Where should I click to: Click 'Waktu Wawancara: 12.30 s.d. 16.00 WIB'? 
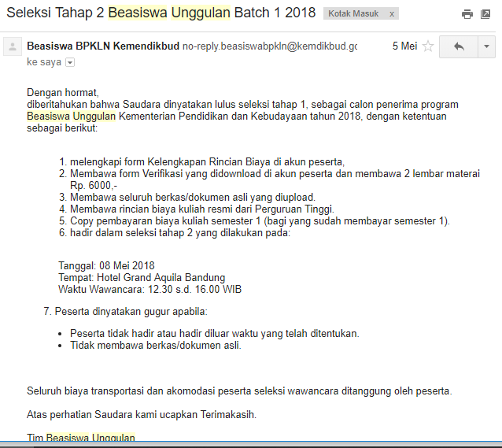click(149, 290)
